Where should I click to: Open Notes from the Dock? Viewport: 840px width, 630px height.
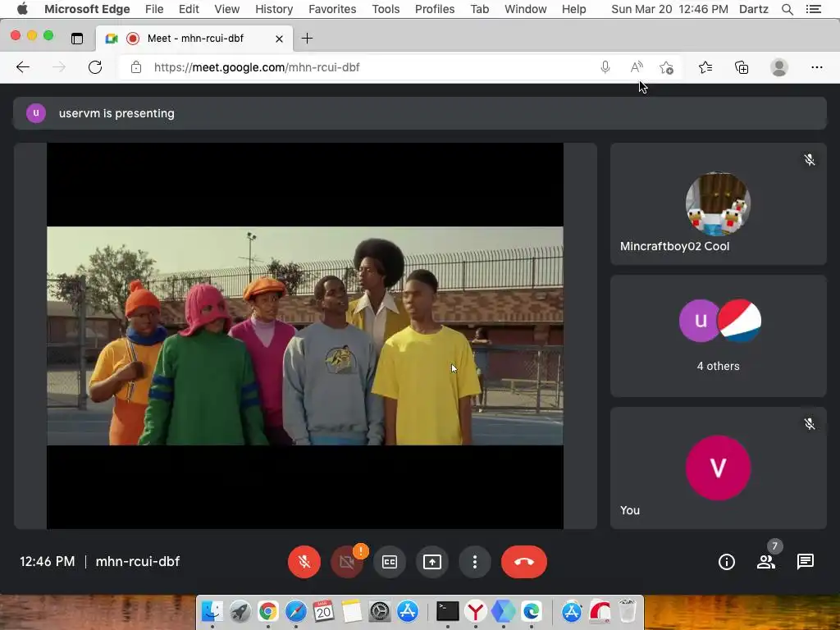click(351, 610)
